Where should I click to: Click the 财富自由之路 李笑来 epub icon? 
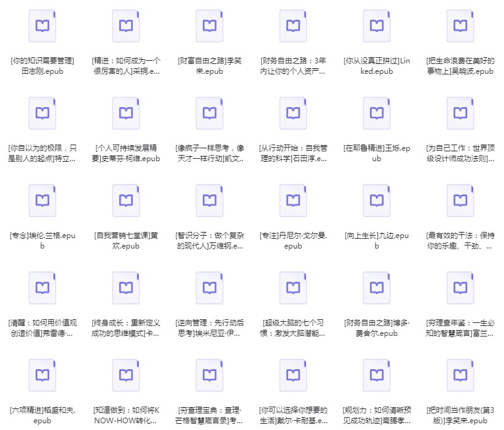(x=210, y=26)
